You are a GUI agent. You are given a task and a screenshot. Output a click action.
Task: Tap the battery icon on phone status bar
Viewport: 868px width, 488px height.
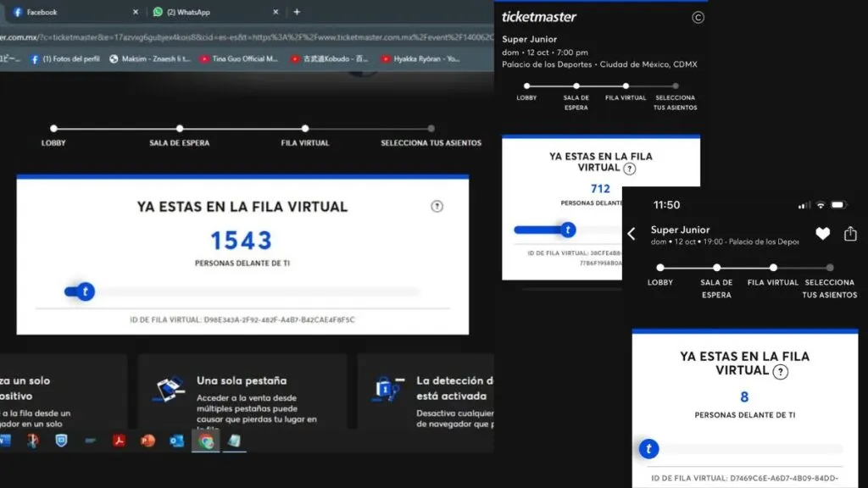pyautogui.click(x=838, y=205)
